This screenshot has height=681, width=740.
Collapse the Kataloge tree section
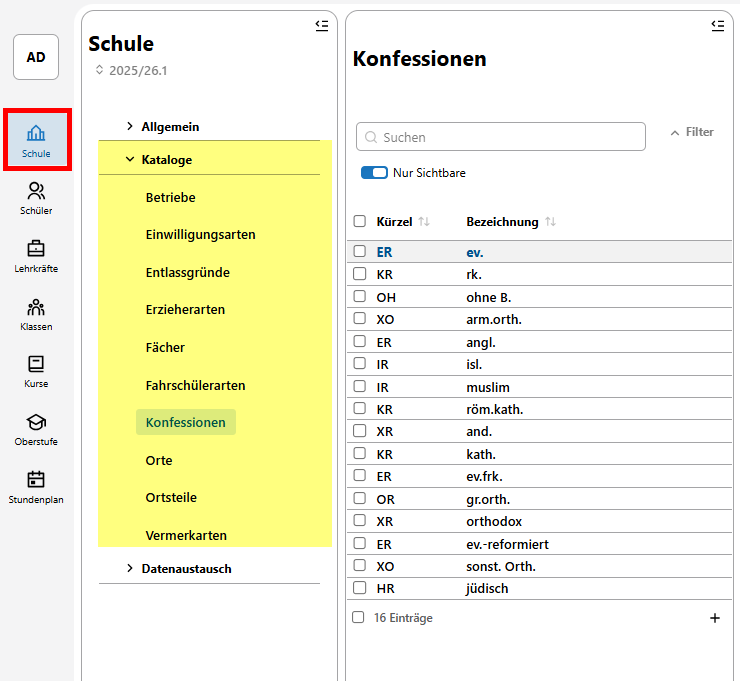(130, 159)
